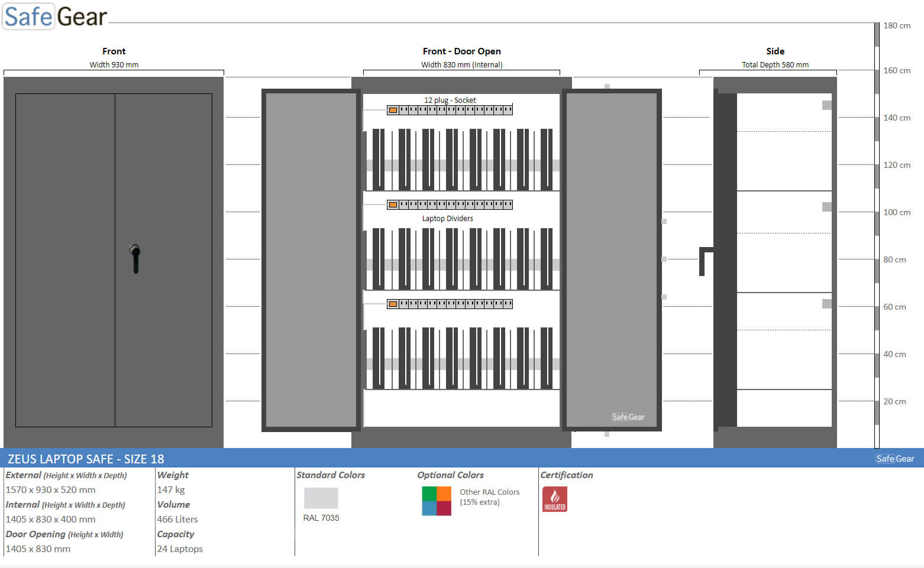Click the 'Width 930 mm' label

(x=114, y=65)
